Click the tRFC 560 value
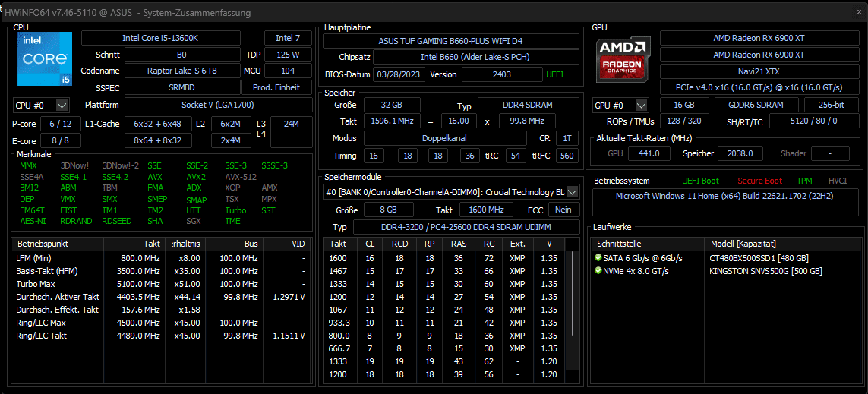Viewport: 868px width, 394px height. coord(567,156)
